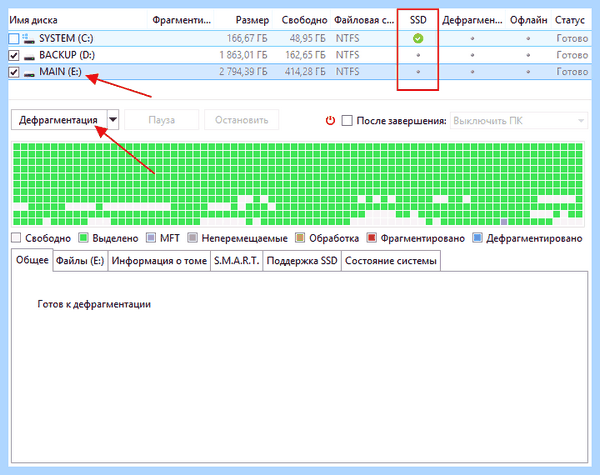The width and height of the screenshot is (600, 475).
Task: Click the blue Дефрагментировано legend swatch
Action: click(x=477, y=238)
